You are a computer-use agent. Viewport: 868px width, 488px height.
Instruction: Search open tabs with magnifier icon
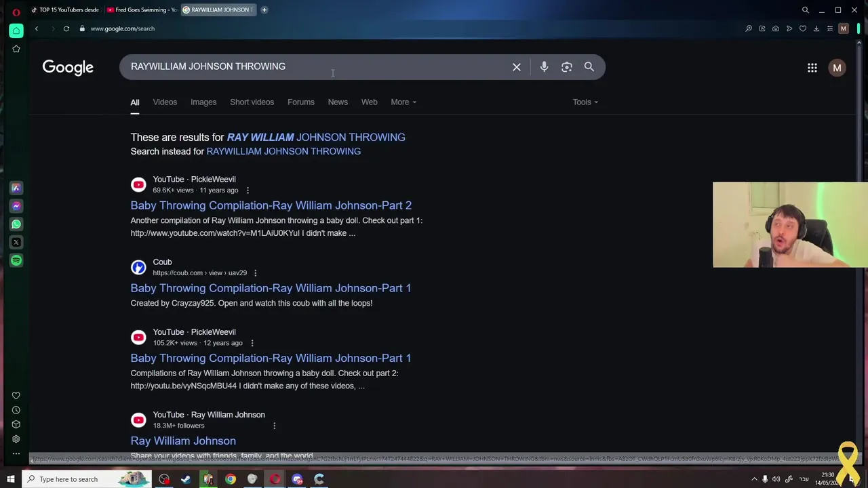point(806,9)
